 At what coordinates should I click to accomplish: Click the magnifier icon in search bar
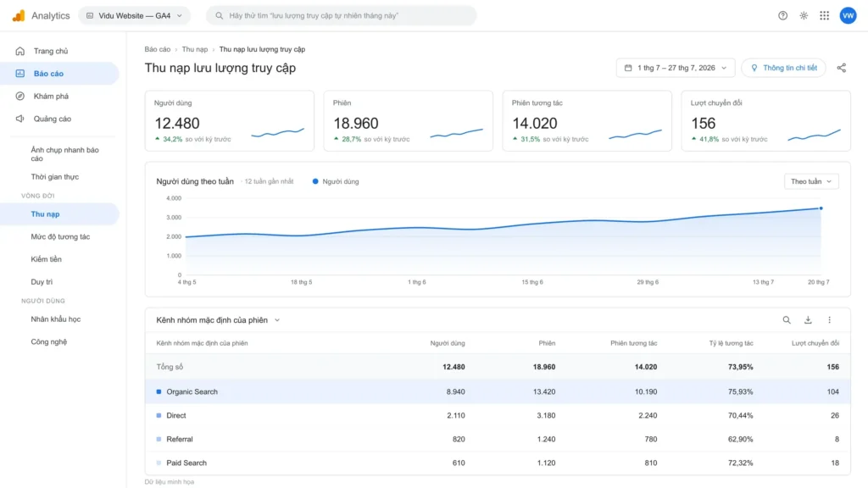pyautogui.click(x=220, y=15)
